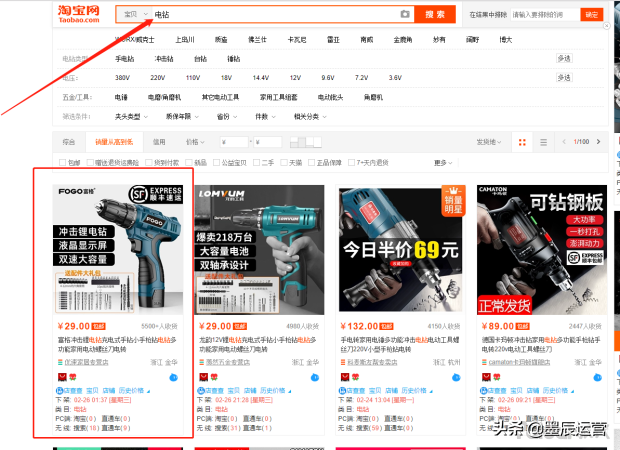Screen dimensions: 620x450
Task: Open the 今日半价69元 product image
Action: tap(401, 250)
